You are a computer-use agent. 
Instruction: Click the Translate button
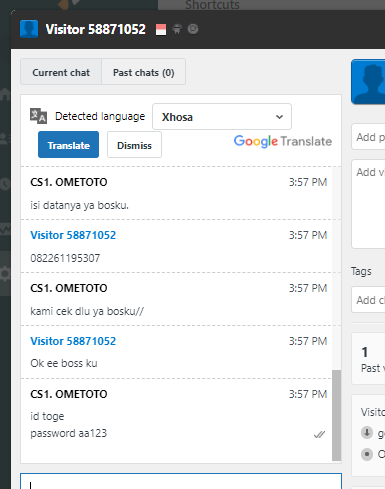pos(68,145)
